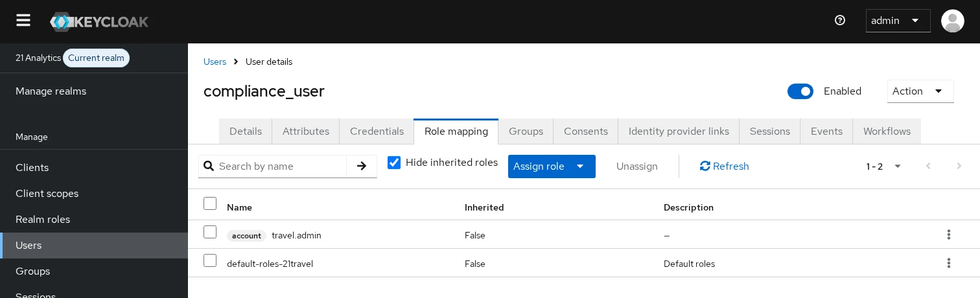Switch to the Sessions tab
980x298 pixels.
click(770, 132)
